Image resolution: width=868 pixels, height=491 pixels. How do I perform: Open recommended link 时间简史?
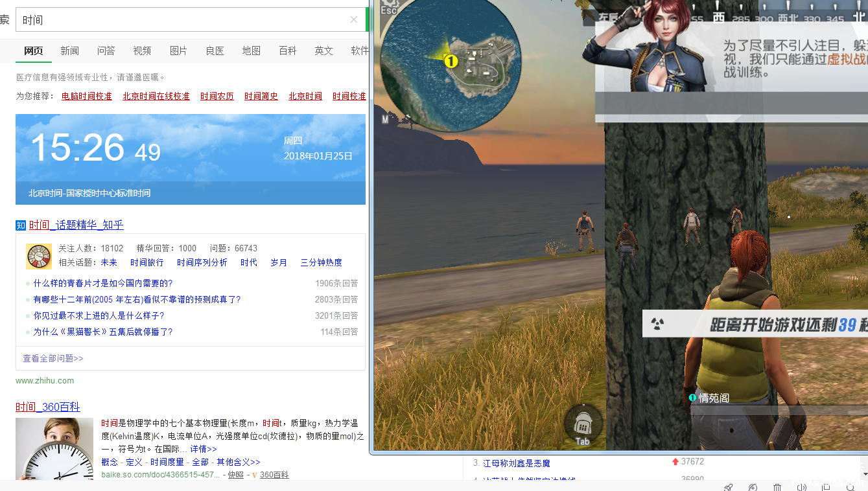[261, 96]
